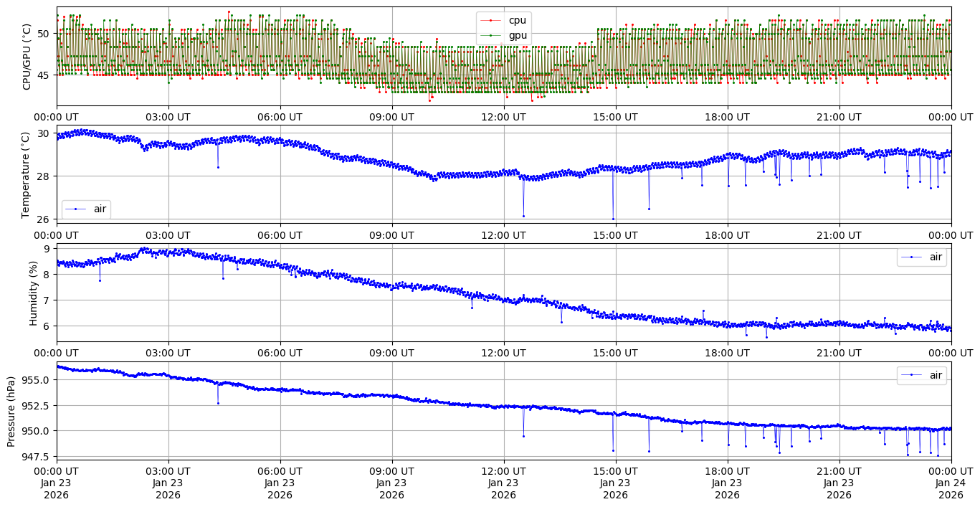This screenshot has height=507, width=980.
Task: Click the lowest temperature dip point at 15:00 UT
Action: tap(613, 219)
